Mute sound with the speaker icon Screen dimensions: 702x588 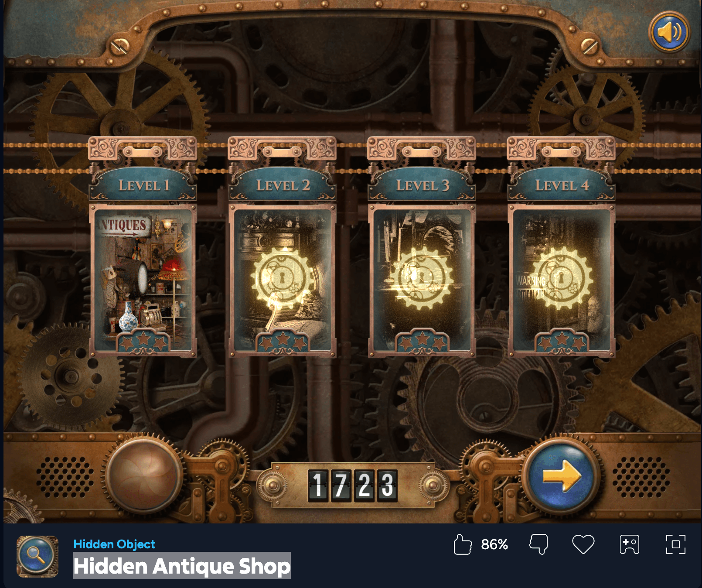(x=669, y=32)
